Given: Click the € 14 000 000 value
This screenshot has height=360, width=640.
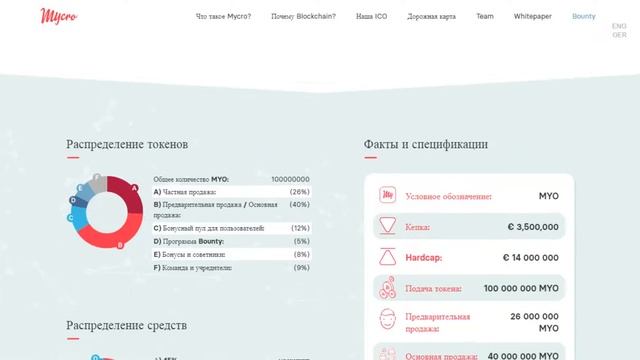Looking at the screenshot, I should coord(531,258).
